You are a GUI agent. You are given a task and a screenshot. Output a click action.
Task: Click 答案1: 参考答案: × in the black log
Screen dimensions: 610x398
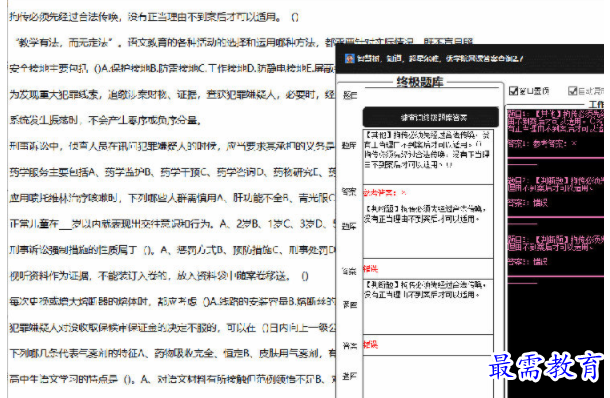(x=542, y=144)
